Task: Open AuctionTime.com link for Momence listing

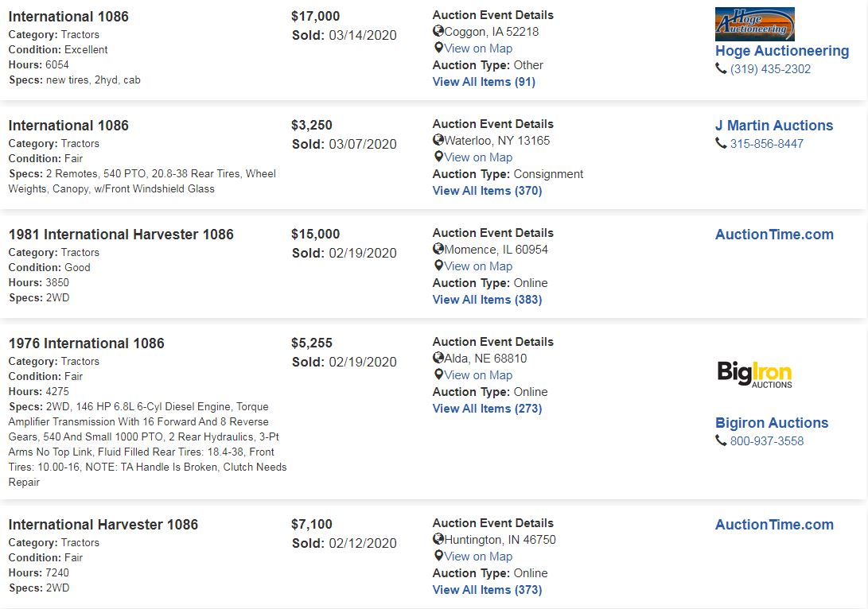Action: click(x=774, y=235)
